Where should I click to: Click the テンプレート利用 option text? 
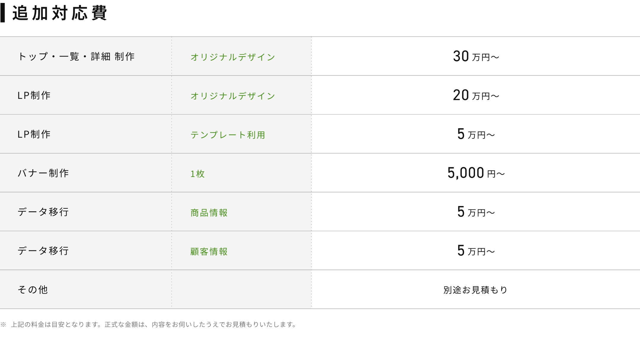pyautogui.click(x=228, y=135)
